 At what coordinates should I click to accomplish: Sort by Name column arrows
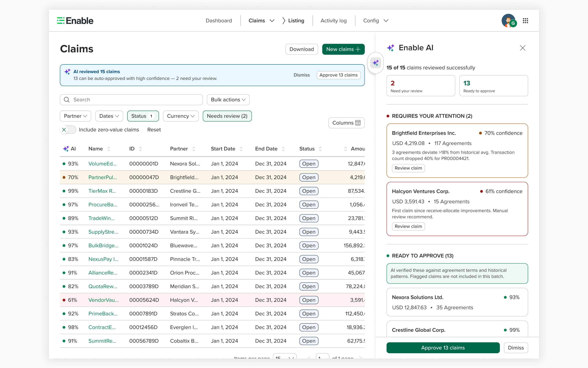(109, 149)
